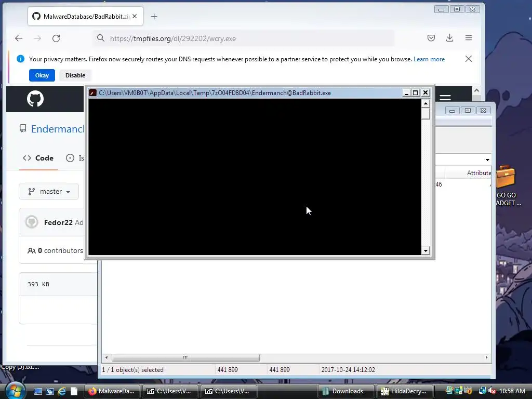The image size is (532, 399).
Task: Click network tray icon
Action: 482,391
